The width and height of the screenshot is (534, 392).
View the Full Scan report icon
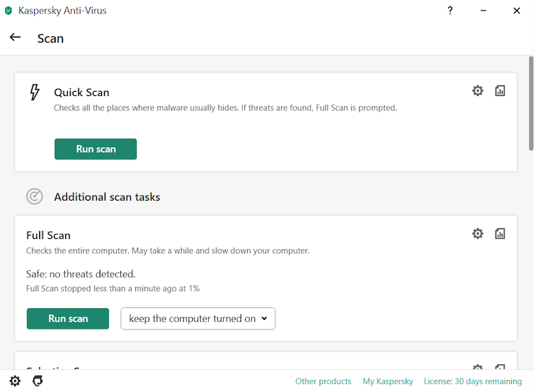(500, 234)
